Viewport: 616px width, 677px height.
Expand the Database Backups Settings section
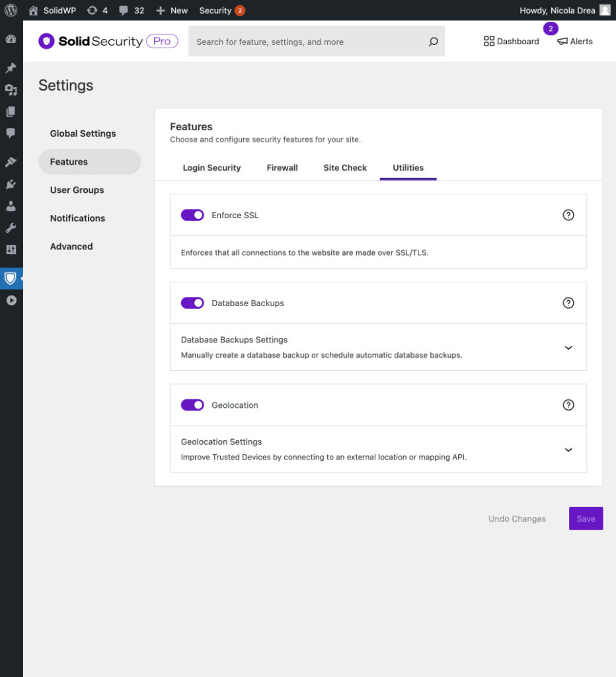click(568, 348)
